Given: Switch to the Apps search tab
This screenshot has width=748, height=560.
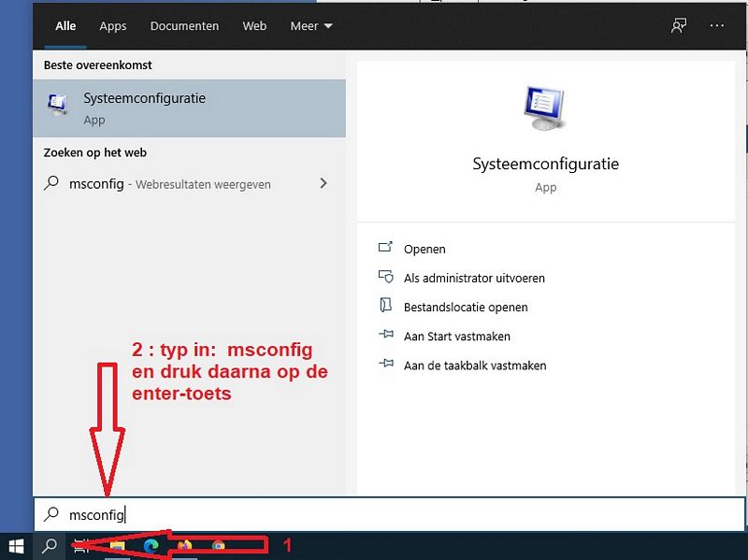Looking at the screenshot, I should click(113, 26).
